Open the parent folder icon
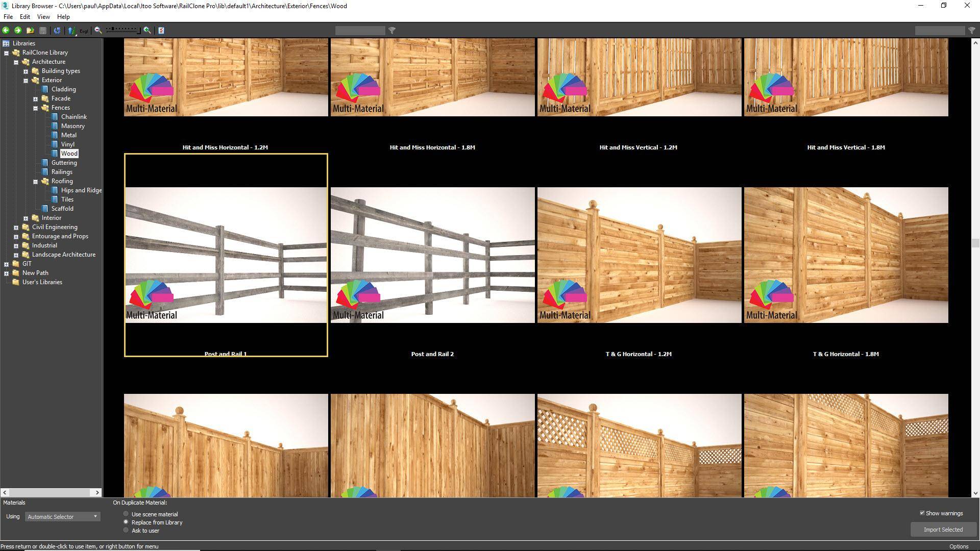Screen dimensions: 980x551 30,30
